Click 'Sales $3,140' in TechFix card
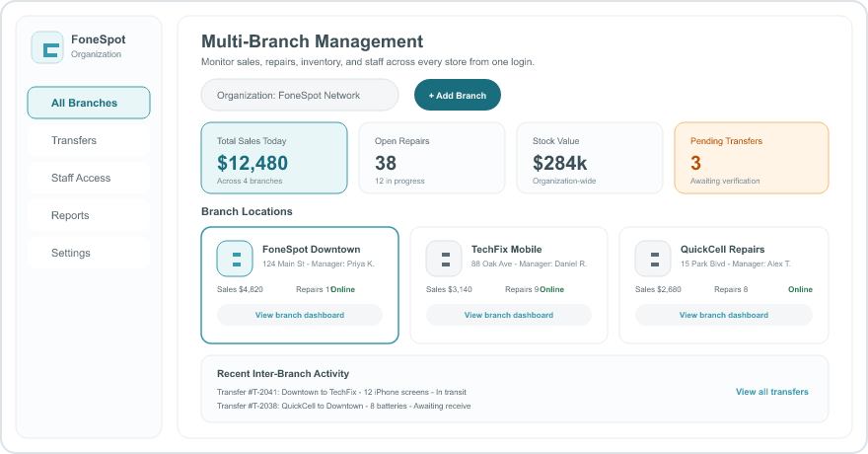Screen dimensions: 868x454 (x=449, y=289)
